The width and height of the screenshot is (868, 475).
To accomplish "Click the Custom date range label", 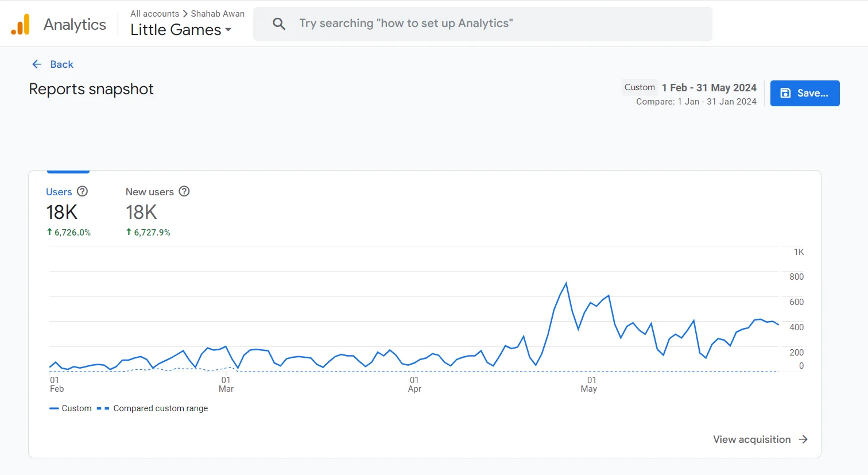I will [640, 87].
